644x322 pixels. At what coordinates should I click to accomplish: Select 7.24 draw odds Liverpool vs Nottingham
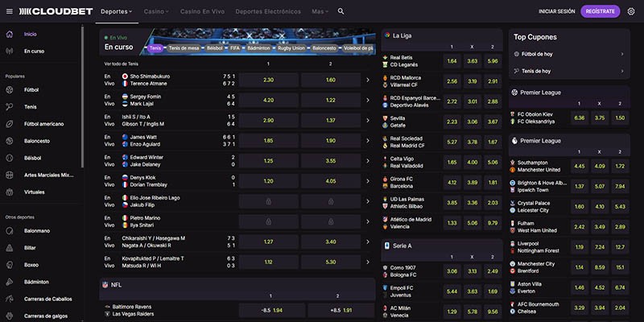[x=600, y=247]
